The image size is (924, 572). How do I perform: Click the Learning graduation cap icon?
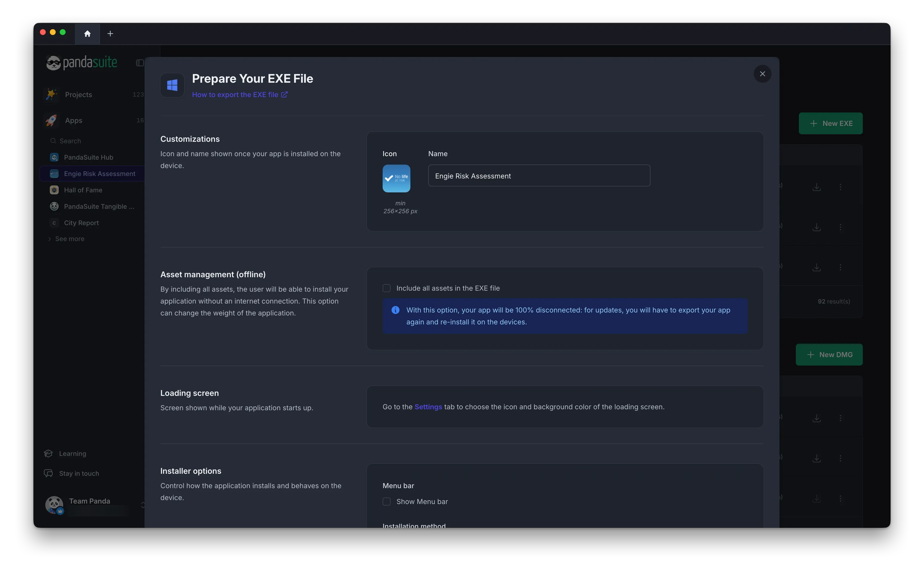[x=48, y=454]
